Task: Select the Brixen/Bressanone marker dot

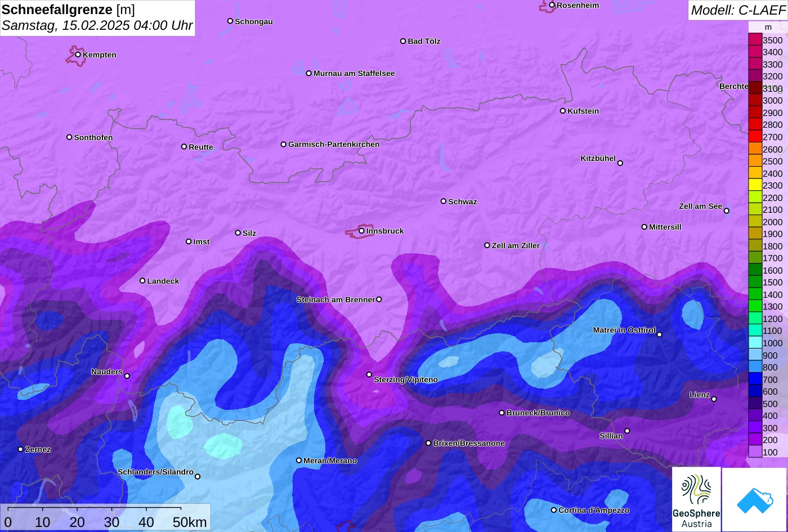Action: 428,443
